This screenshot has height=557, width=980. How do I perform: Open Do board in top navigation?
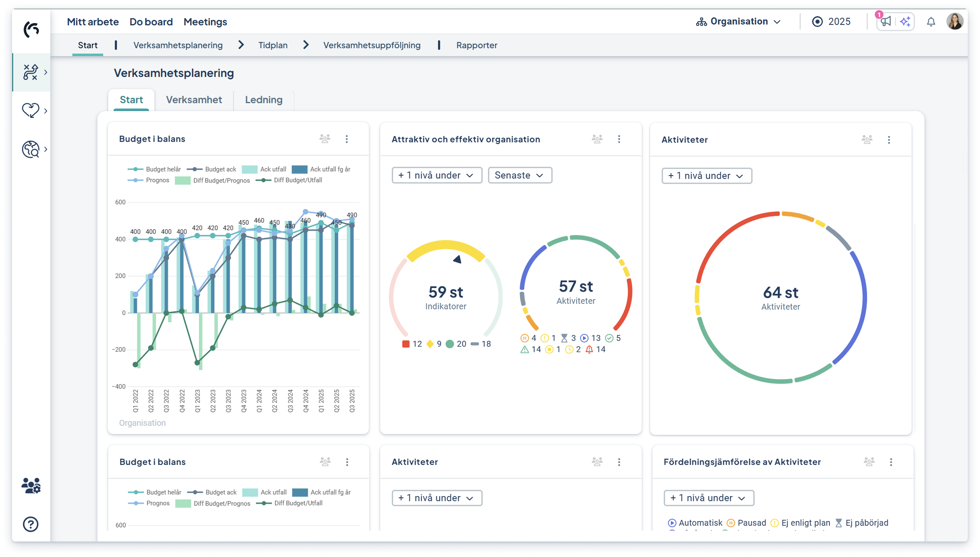[151, 22]
